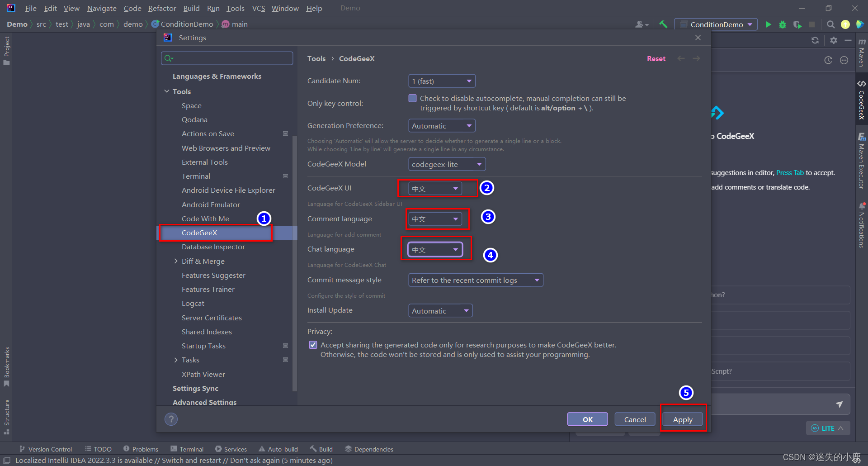Click the Settings tree scrollbar
The height and width of the screenshot is (466, 868).
click(x=295, y=262)
